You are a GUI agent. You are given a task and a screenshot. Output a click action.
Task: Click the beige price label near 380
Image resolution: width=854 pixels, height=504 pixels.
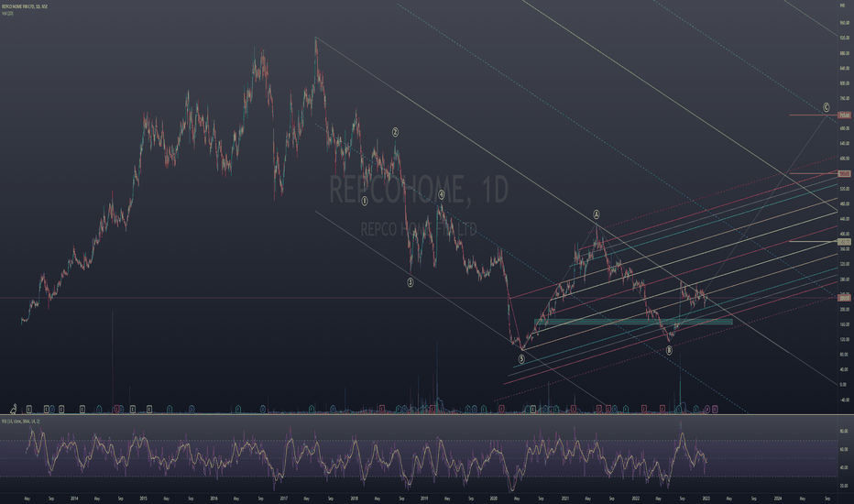844,242
